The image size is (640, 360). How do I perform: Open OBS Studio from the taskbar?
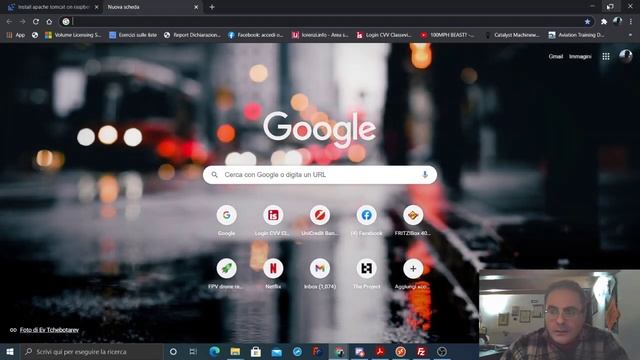click(x=442, y=351)
